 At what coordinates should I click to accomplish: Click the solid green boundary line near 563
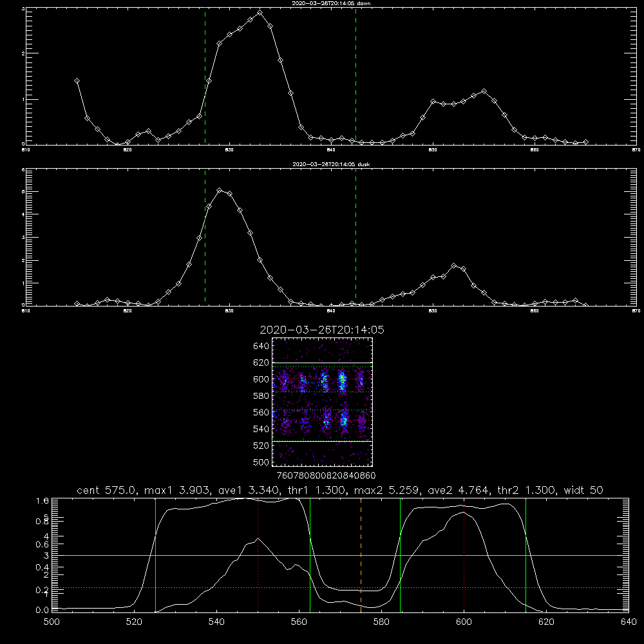[x=310, y=555]
